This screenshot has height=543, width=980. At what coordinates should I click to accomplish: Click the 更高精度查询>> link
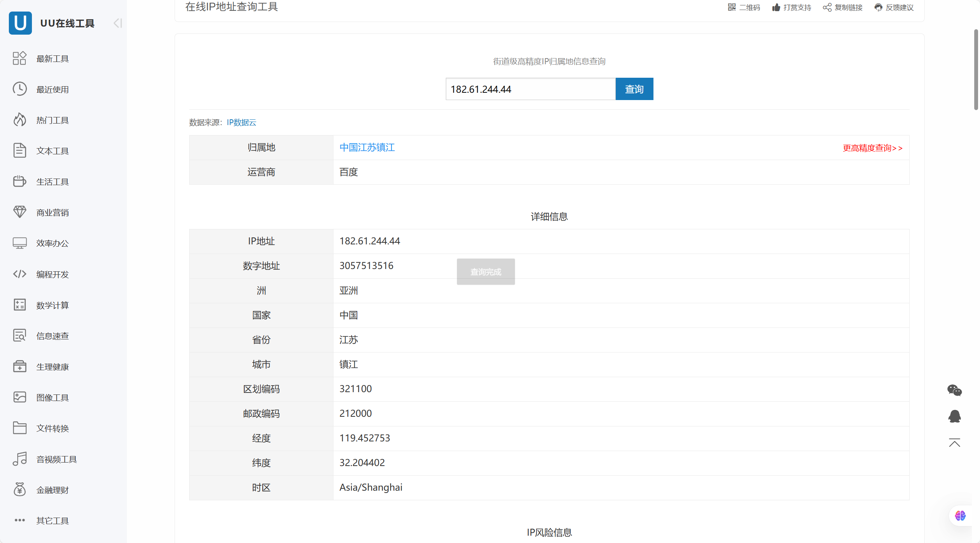pos(872,148)
